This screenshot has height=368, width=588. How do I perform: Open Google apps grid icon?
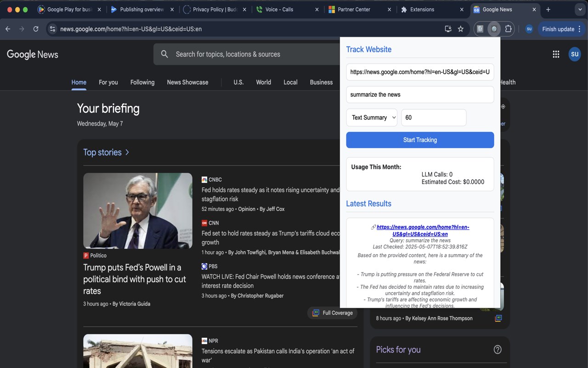click(556, 54)
